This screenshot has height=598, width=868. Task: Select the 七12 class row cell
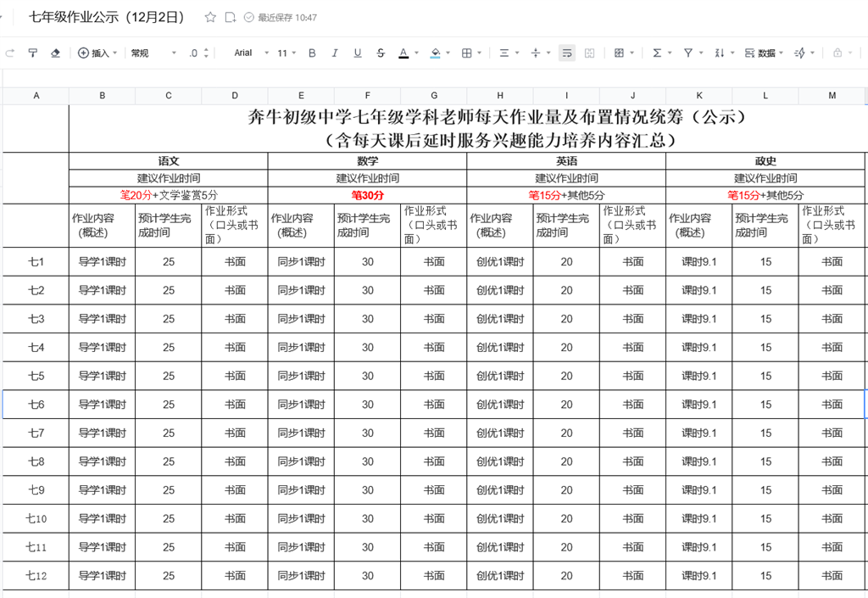(x=36, y=575)
